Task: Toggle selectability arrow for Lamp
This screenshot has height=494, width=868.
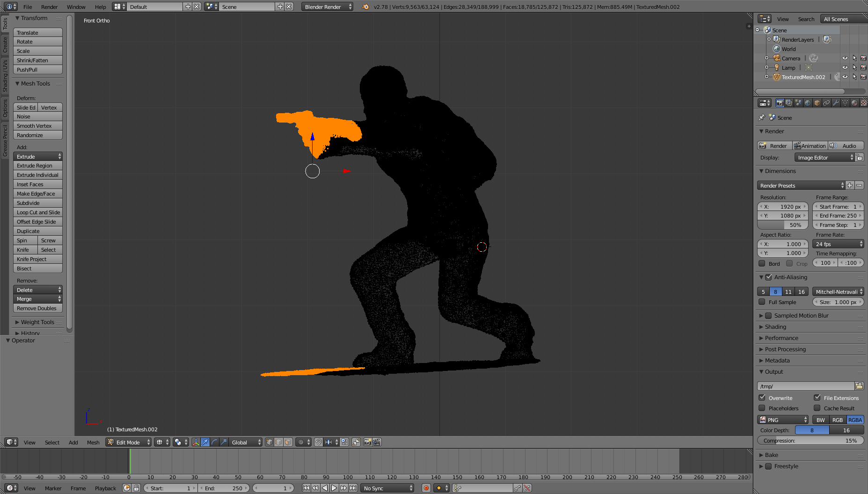Action: (x=854, y=67)
